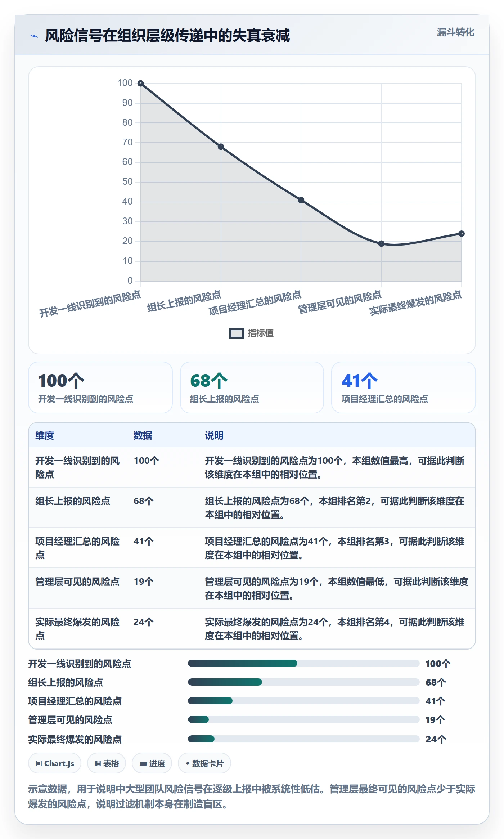Click description text containing 本组数值最高
This screenshot has width=504, height=839.
[x=335, y=467]
